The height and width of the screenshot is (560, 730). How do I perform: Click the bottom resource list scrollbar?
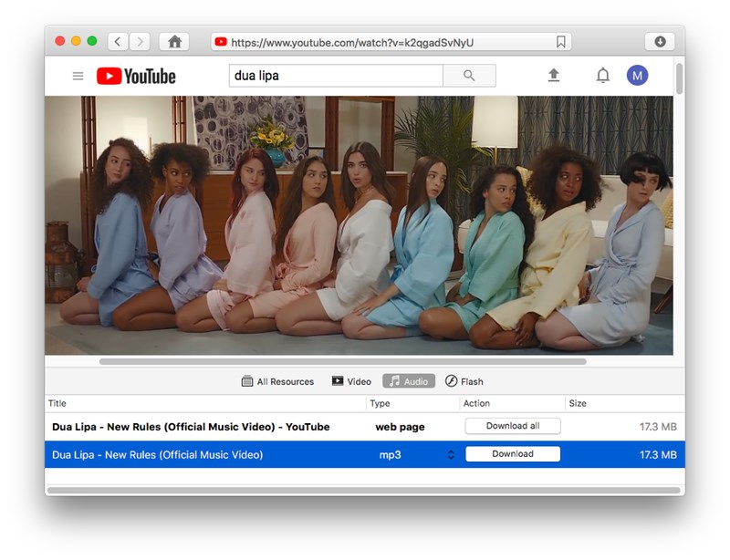click(x=364, y=490)
